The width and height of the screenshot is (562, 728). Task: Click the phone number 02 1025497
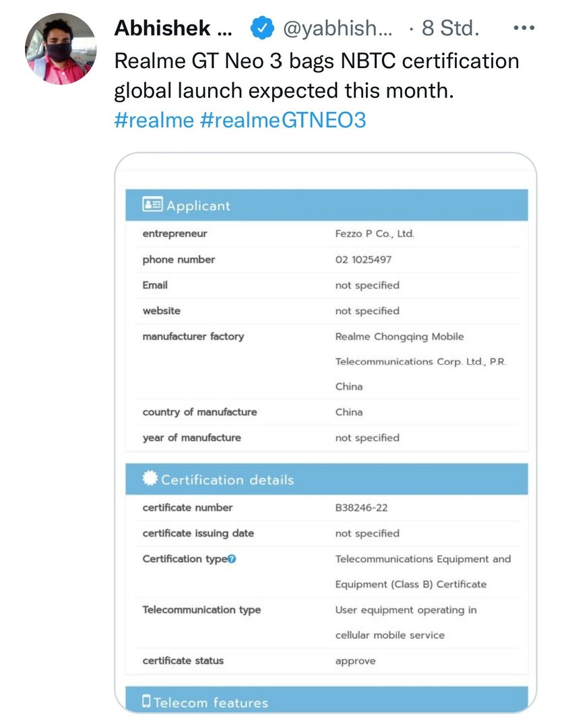coord(363,260)
